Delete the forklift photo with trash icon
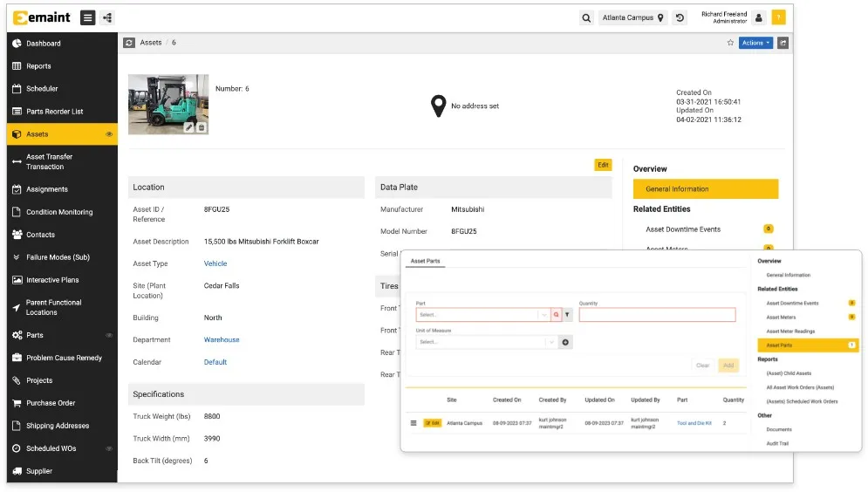 tap(202, 127)
